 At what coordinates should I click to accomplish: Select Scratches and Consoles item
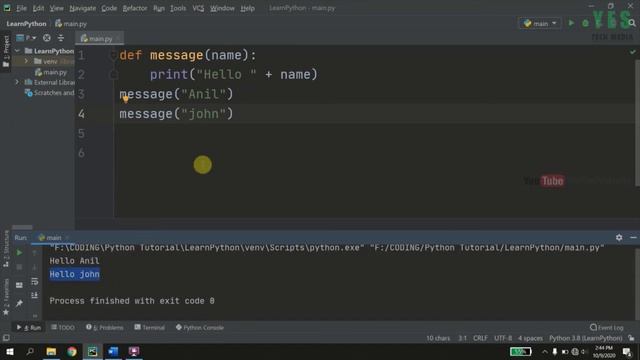click(50, 93)
